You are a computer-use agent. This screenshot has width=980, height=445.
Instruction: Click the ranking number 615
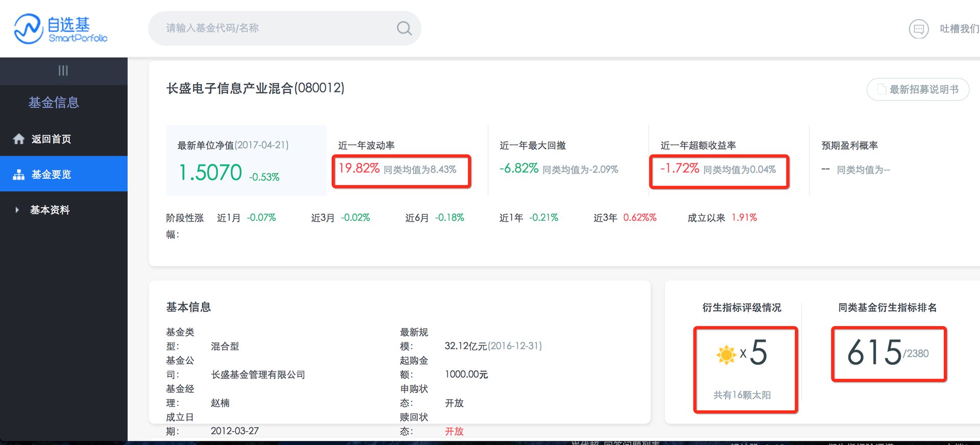click(874, 353)
